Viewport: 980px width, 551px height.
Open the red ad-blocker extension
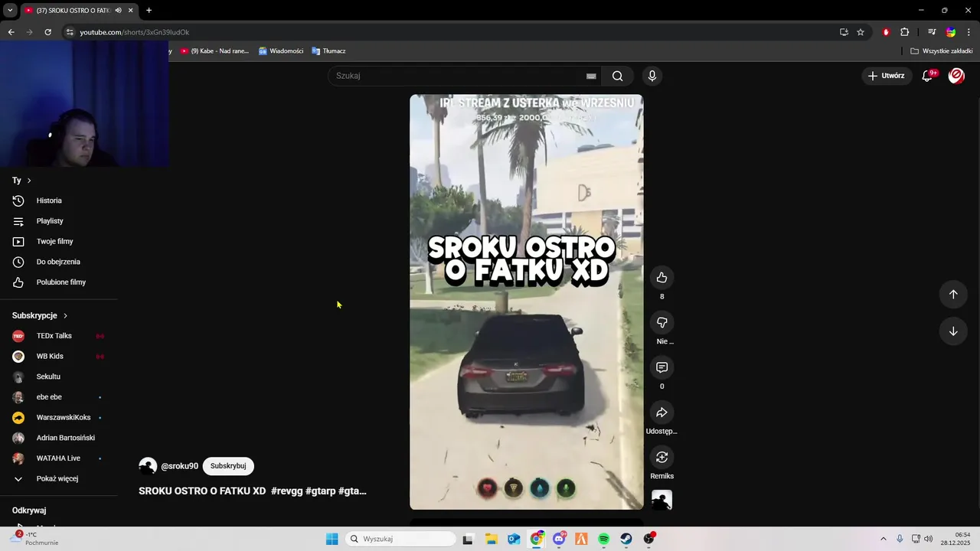click(886, 32)
